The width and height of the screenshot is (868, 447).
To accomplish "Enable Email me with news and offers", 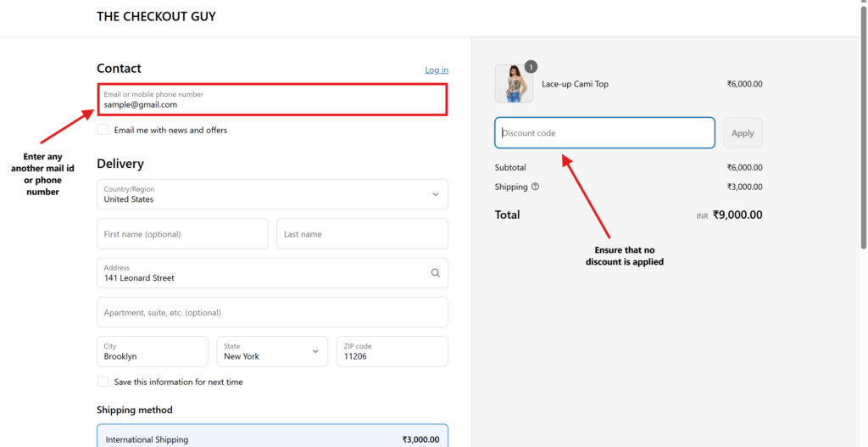I will pyautogui.click(x=103, y=130).
